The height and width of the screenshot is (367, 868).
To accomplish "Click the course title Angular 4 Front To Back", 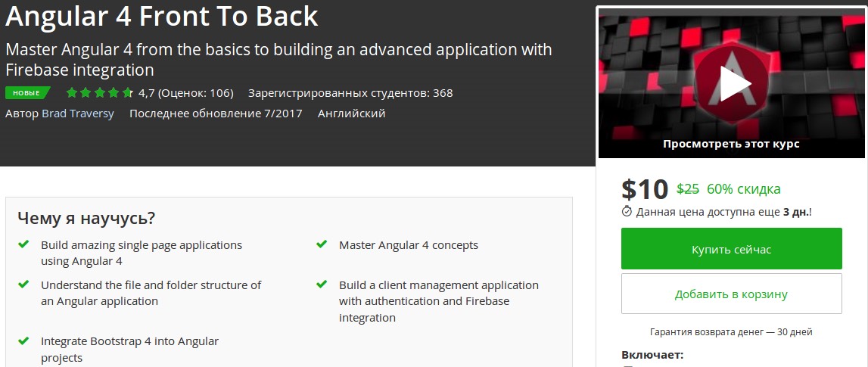I will [162, 17].
